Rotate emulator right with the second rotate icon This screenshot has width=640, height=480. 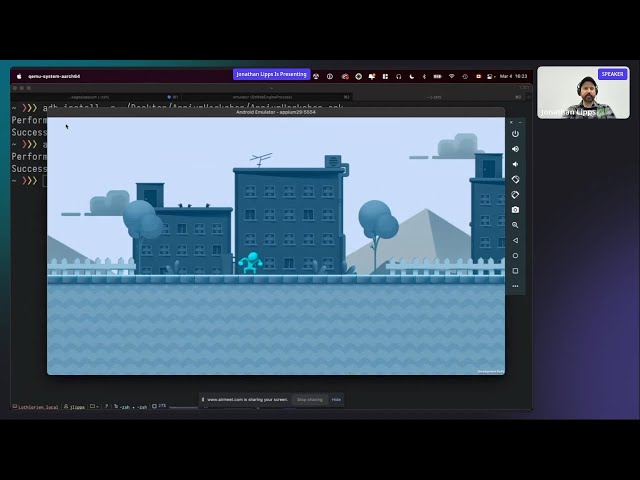click(x=515, y=195)
